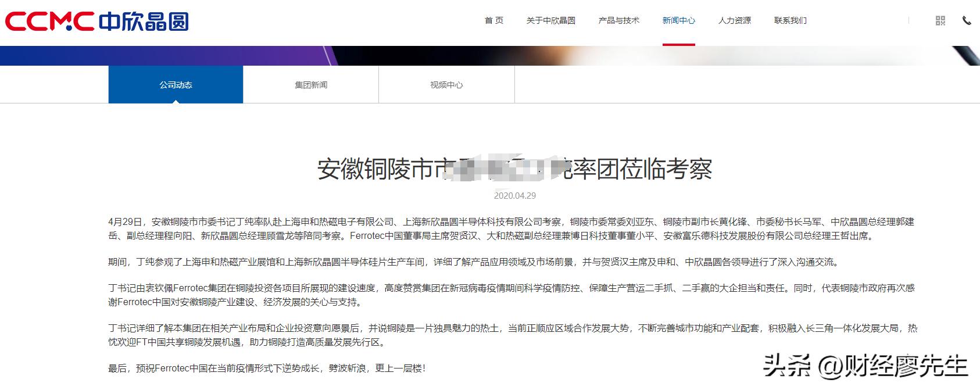The width and height of the screenshot is (980, 390).
Task: Click the phone contact icon
Action: [967, 21]
